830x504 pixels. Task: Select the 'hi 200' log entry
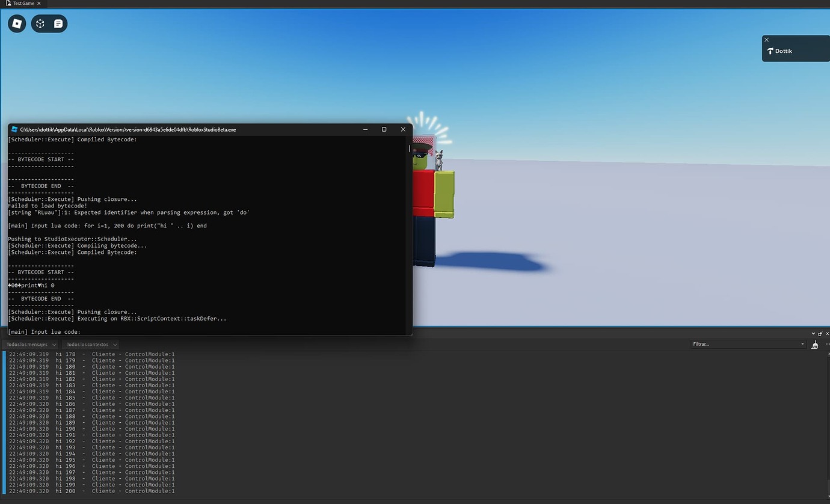click(90, 491)
